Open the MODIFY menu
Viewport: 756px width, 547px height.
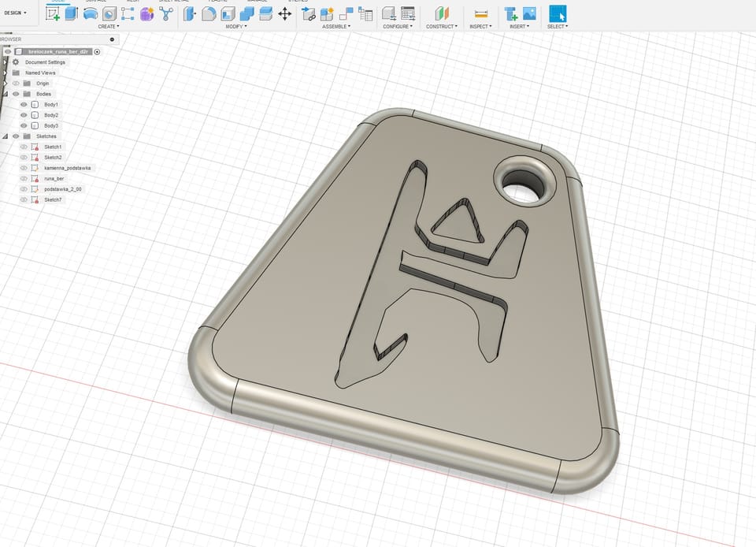tap(235, 27)
